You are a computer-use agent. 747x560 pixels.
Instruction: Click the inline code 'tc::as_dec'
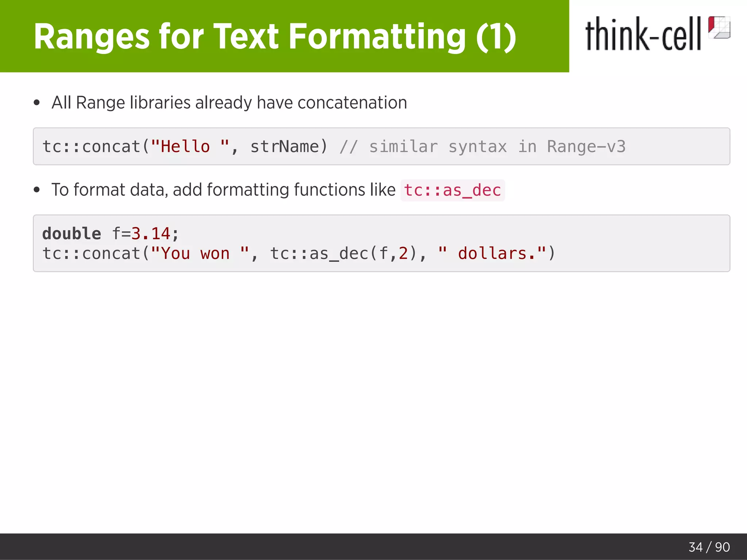(452, 190)
